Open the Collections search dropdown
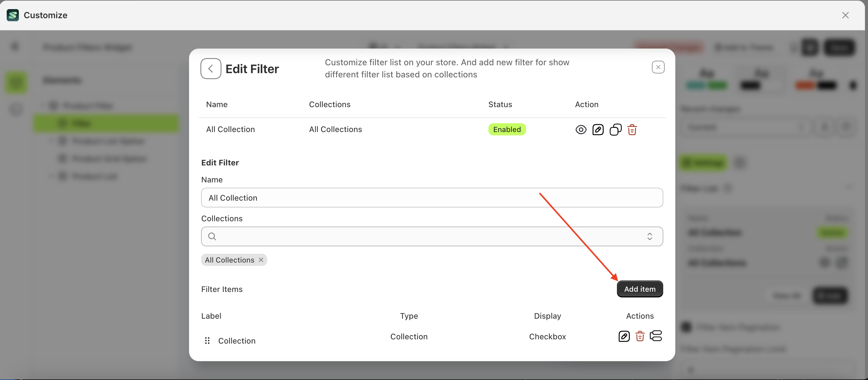 [x=428, y=236]
